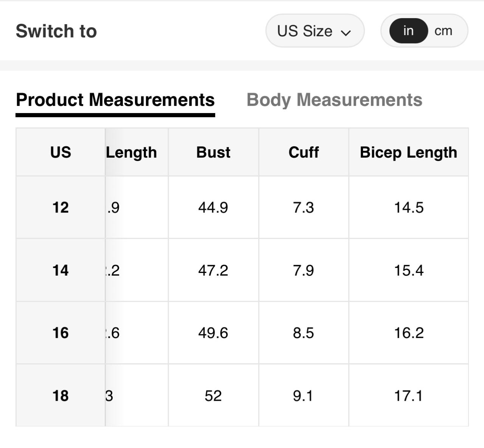Screen dimensions: 484x448
Task: Click the Bicep Length column header
Action: click(408, 152)
